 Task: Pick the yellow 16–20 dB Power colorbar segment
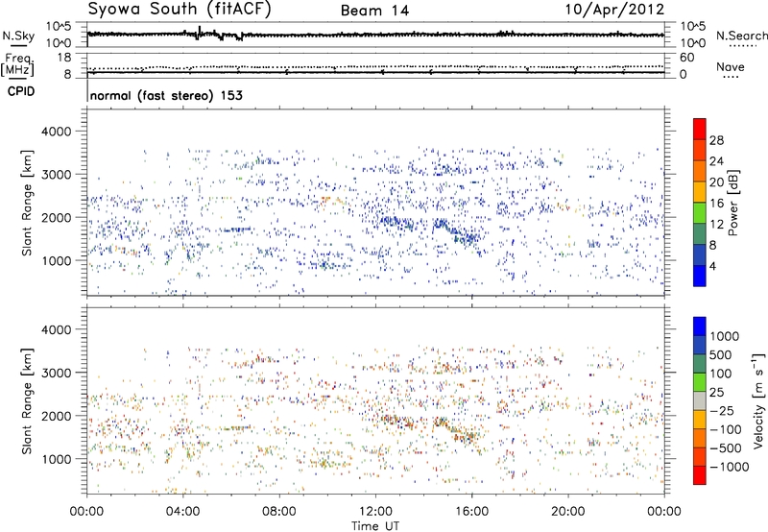(700, 192)
